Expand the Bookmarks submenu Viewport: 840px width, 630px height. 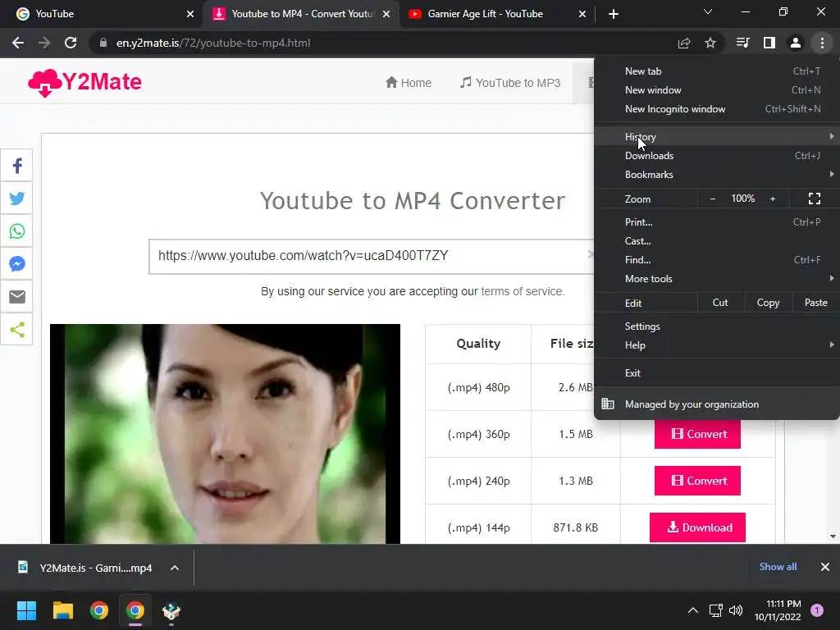tap(717, 175)
